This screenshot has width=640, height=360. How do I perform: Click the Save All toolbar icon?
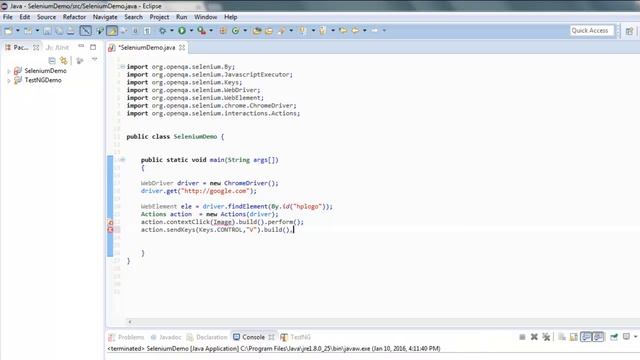pyautogui.click(x=59, y=31)
